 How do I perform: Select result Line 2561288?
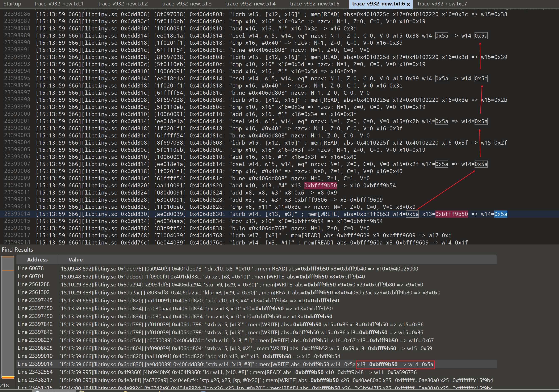(256, 285)
